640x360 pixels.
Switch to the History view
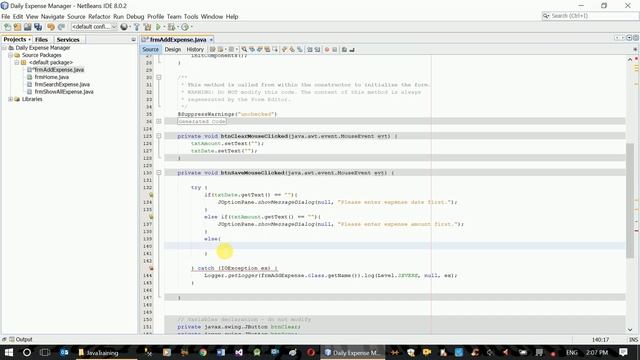point(195,49)
